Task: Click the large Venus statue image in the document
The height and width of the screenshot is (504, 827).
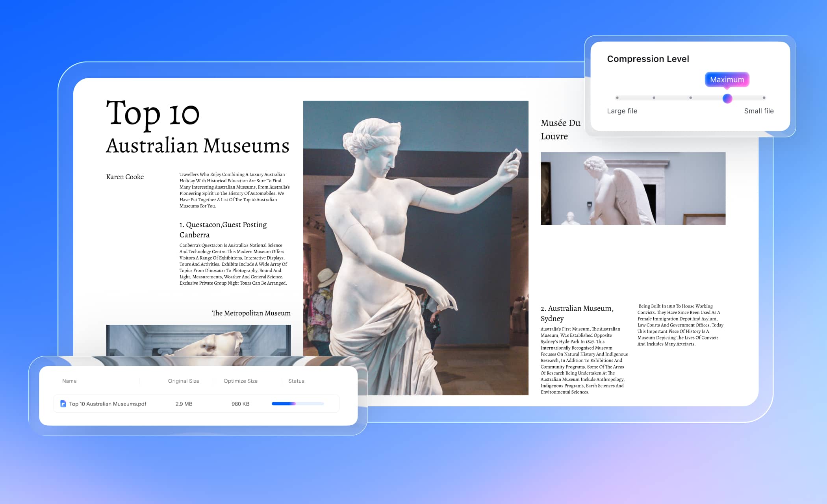Action: pos(415,248)
